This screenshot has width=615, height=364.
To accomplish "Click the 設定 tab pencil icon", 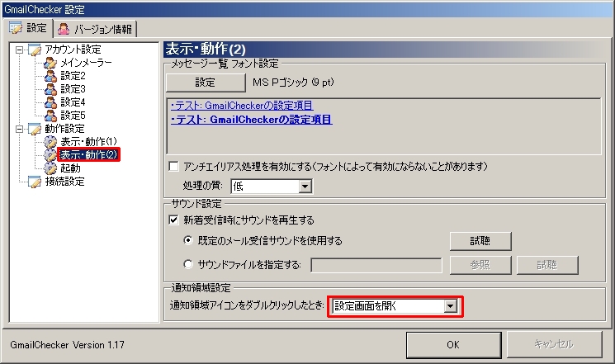I will 16,28.
